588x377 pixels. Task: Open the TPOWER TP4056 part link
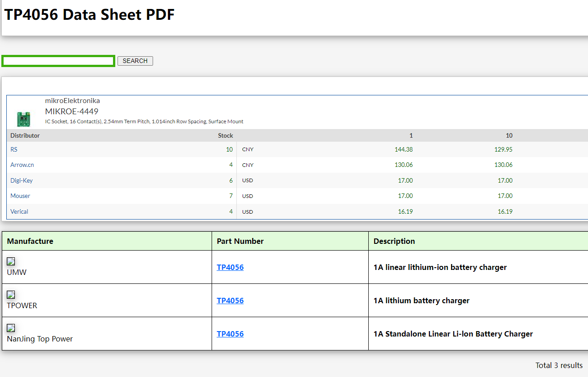230,301
